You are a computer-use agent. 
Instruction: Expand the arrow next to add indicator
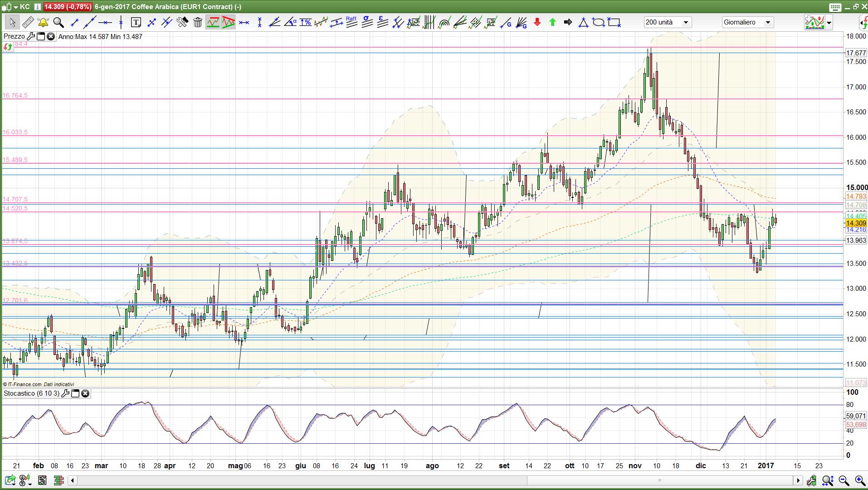coord(829,23)
